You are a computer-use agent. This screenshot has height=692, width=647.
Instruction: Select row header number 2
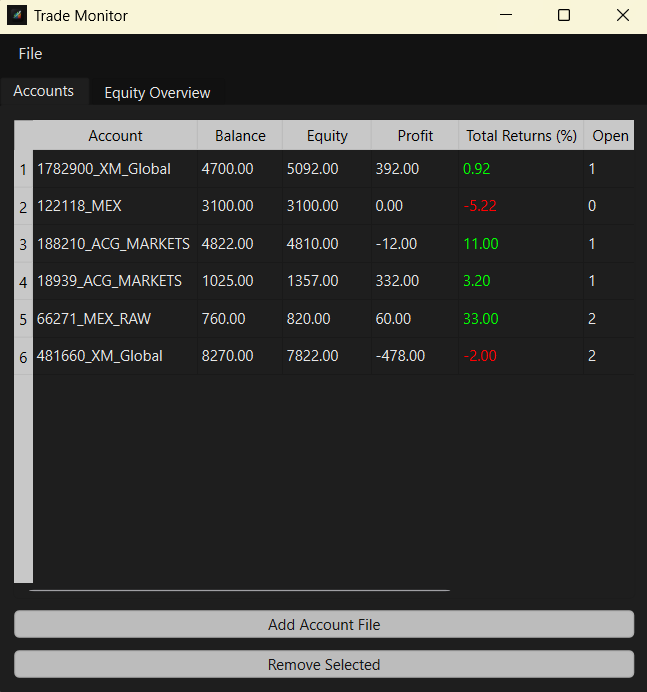pyautogui.click(x=23, y=207)
